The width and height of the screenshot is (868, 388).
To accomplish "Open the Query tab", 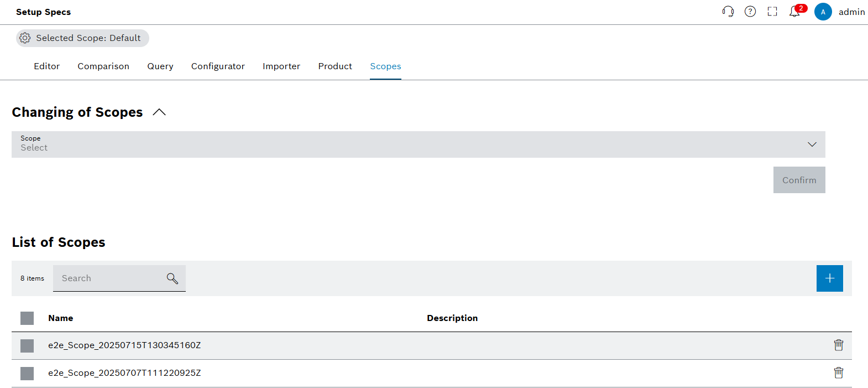I will tap(160, 66).
